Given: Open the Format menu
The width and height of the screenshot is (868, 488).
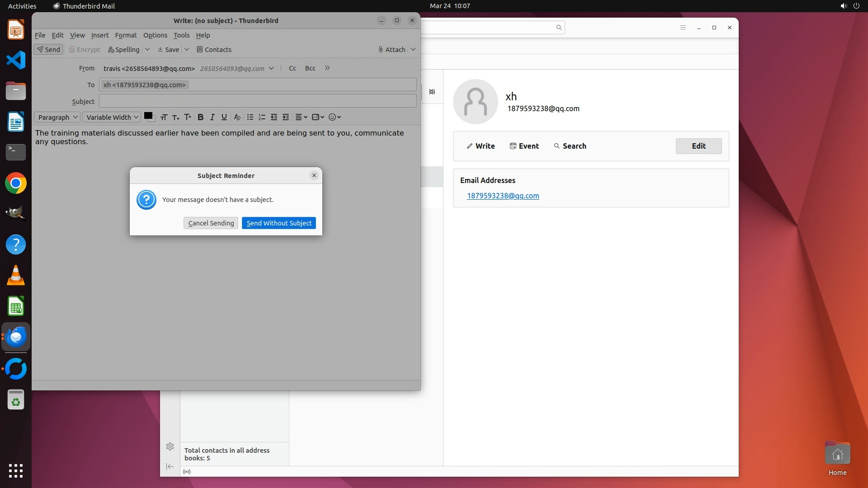Looking at the screenshot, I should 126,35.
